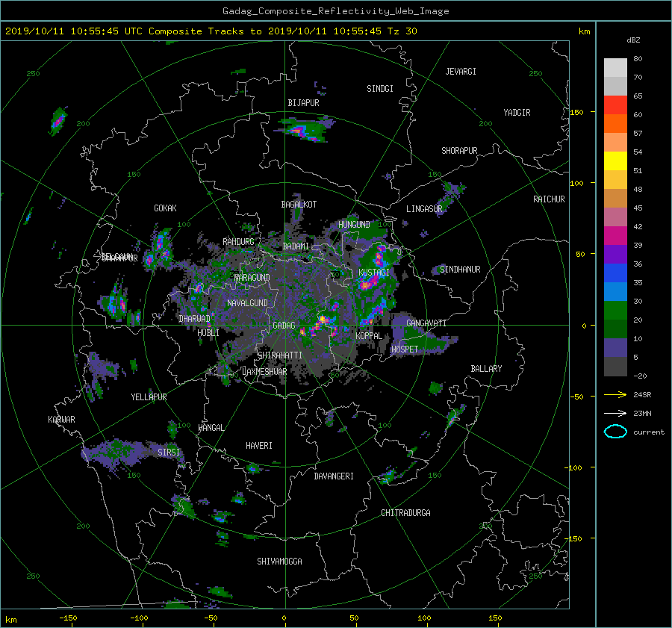Viewport: 672px width, 628px height.
Task: Click the 'RAICHUR' city label
Action: (549, 199)
